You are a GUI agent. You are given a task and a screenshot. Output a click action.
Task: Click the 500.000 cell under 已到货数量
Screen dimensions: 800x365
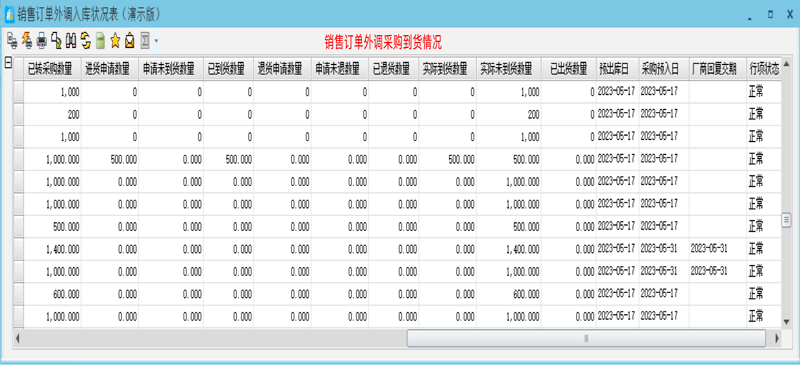pos(229,159)
